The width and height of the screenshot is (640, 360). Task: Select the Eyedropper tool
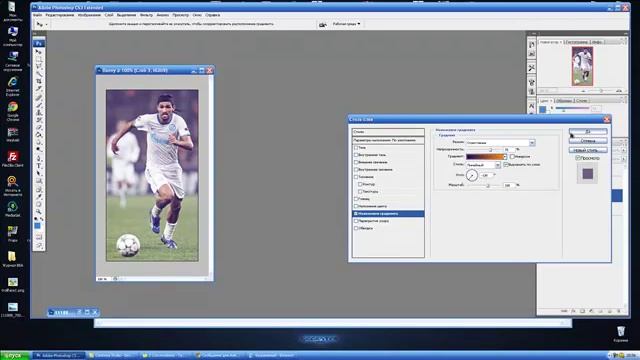pyautogui.click(x=39, y=196)
